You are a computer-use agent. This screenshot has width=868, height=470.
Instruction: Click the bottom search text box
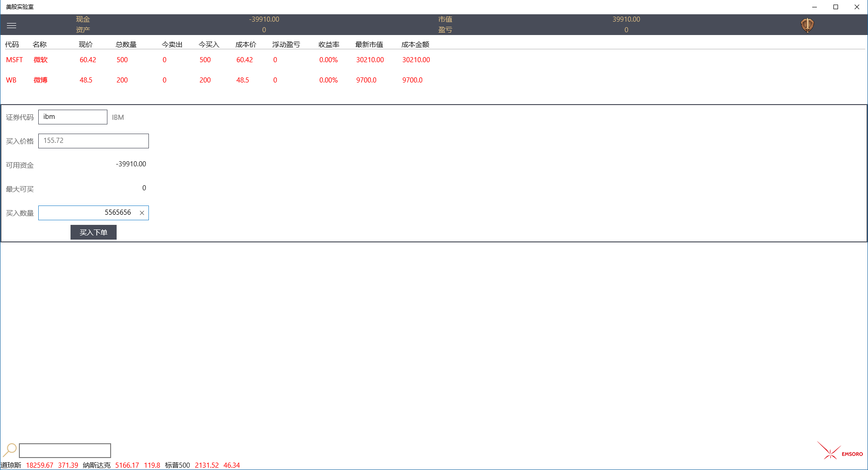[x=65, y=450]
